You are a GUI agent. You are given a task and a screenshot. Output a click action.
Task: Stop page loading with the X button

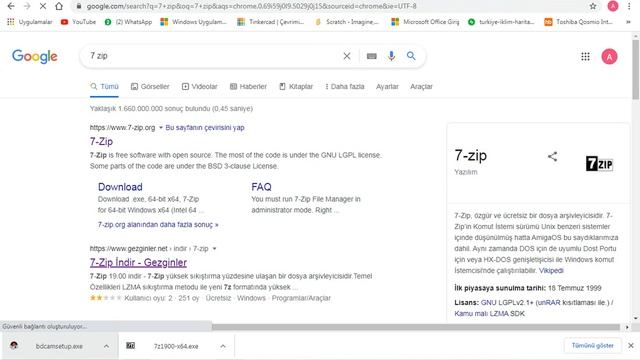point(43,6)
